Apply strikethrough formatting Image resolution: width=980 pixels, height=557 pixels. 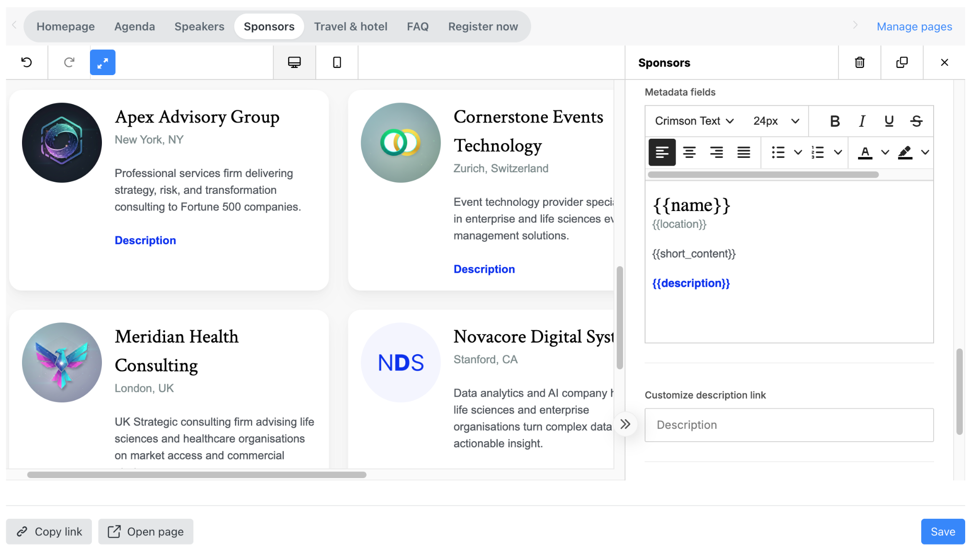point(916,121)
